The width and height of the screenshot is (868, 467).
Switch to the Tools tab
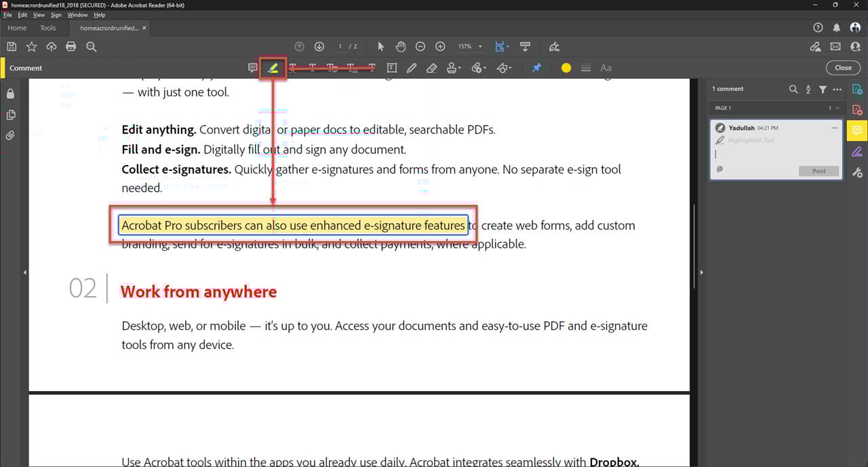(48, 28)
